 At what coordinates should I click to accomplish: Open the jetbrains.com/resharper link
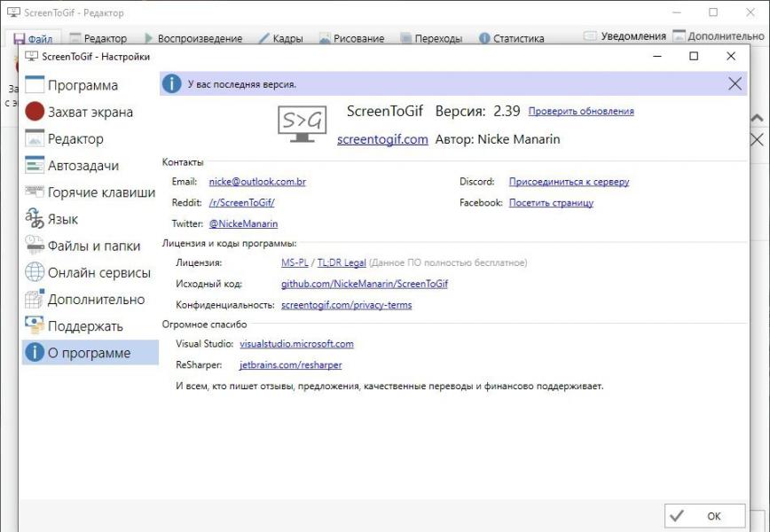point(291,364)
